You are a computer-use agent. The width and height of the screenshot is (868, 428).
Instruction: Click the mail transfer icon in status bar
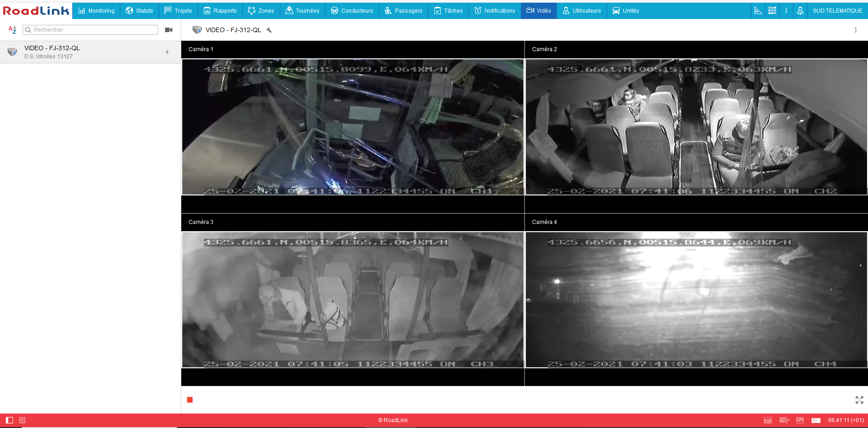tap(784, 420)
